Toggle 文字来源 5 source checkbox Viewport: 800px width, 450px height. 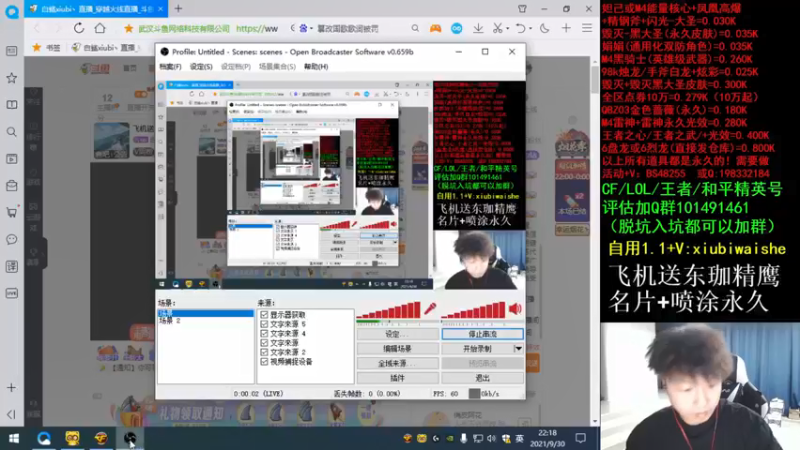pyautogui.click(x=264, y=324)
